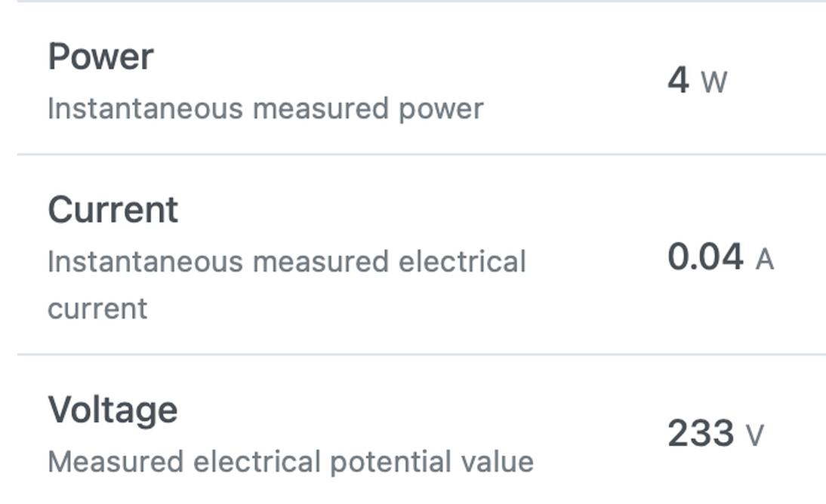826x504 pixels.
Task: Click the word 'potential' in Voltage description
Action: click(390, 463)
